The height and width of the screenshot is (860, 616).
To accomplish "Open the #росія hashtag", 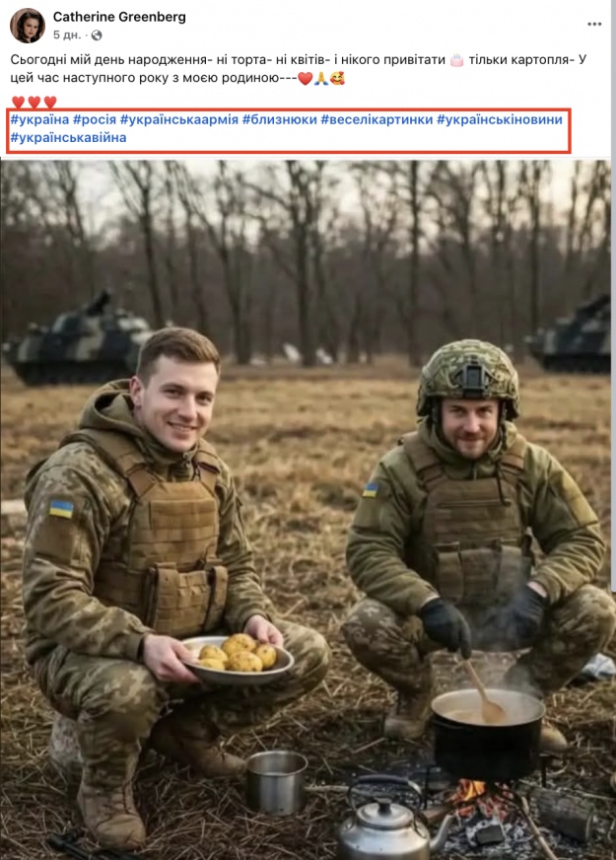I will point(95,119).
